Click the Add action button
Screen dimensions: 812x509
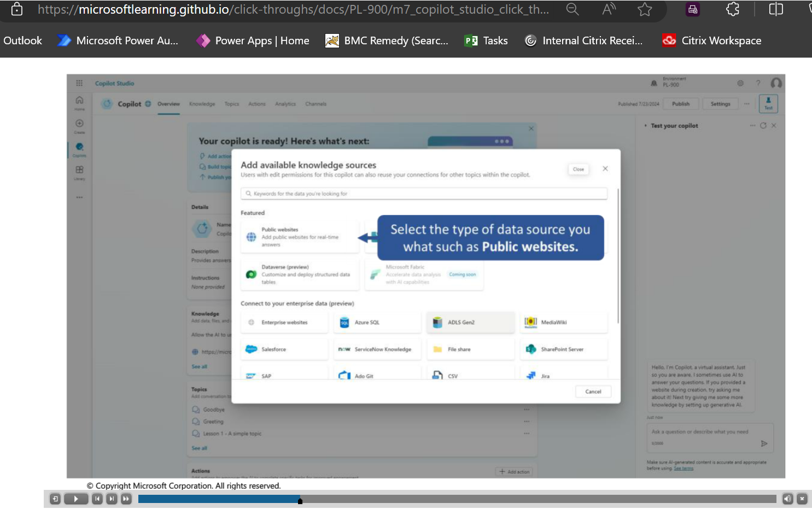[x=515, y=471]
